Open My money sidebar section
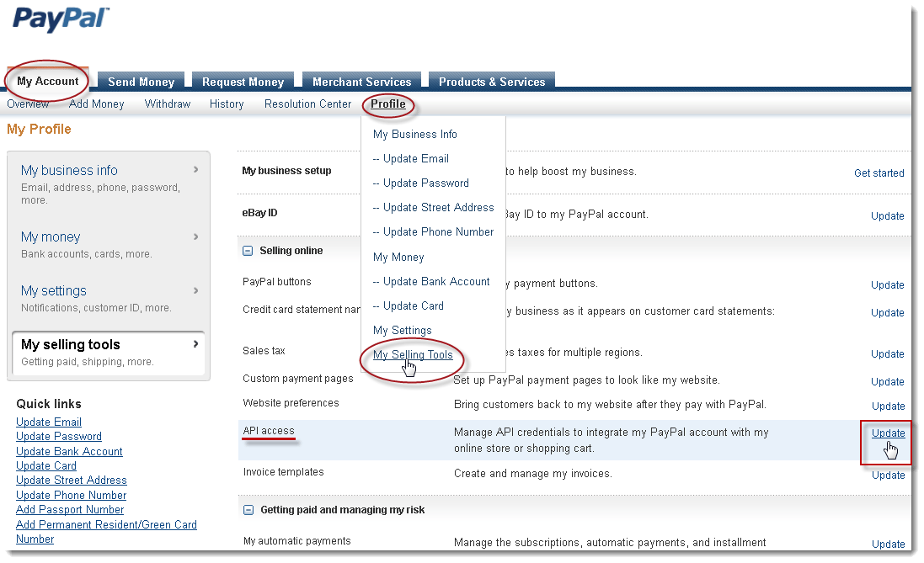This screenshot has height=563, width=924. tap(51, 237)
